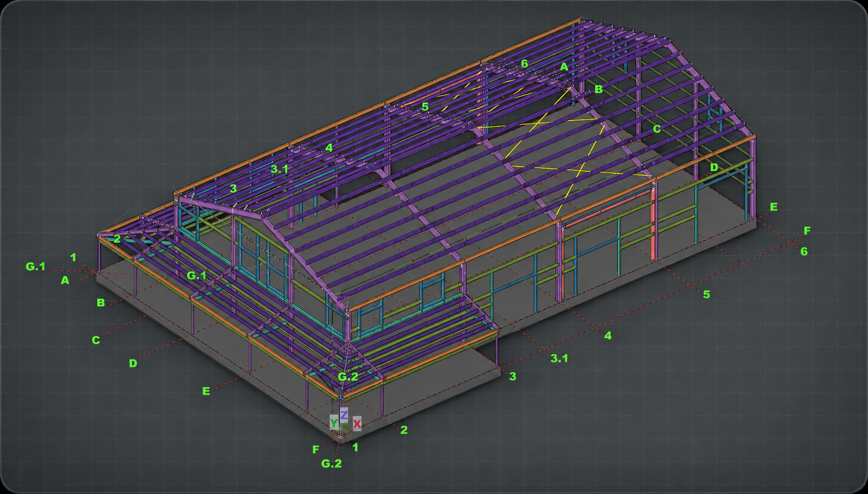Select ground grid label 2 right of gizmo

tap(404, 430)
